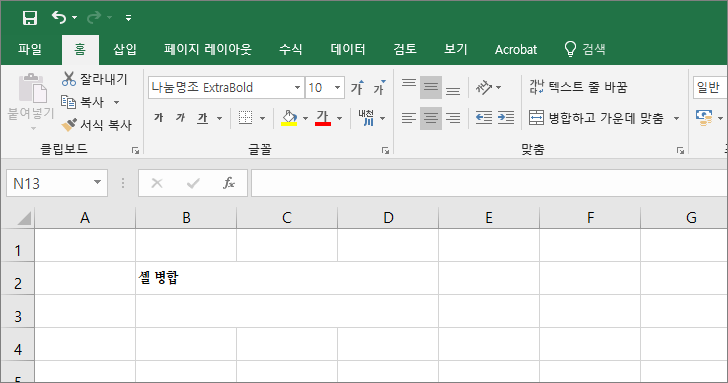Open 병합하고 가운데 맞춤 dropdown arrow

click(x=676, y=118)
